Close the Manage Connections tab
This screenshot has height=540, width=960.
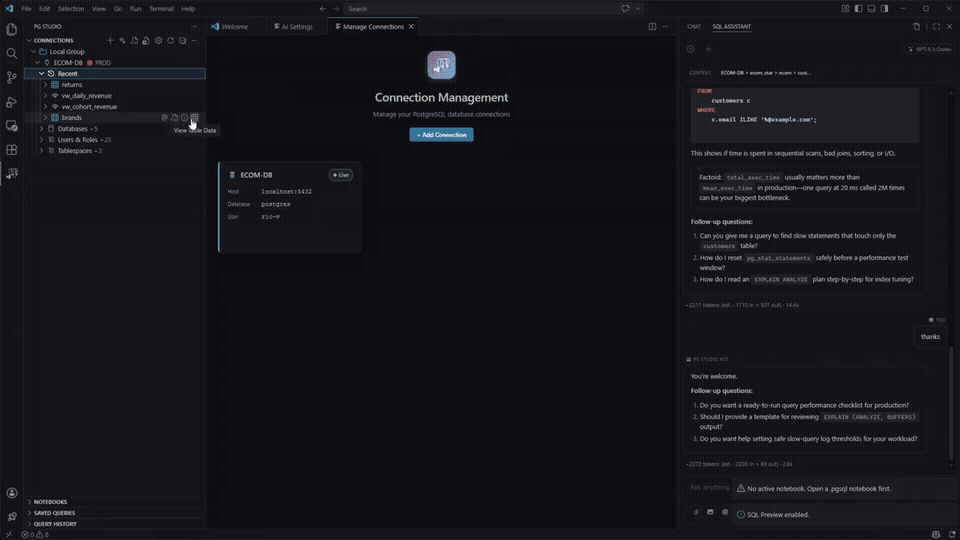[x=411, y=26]
